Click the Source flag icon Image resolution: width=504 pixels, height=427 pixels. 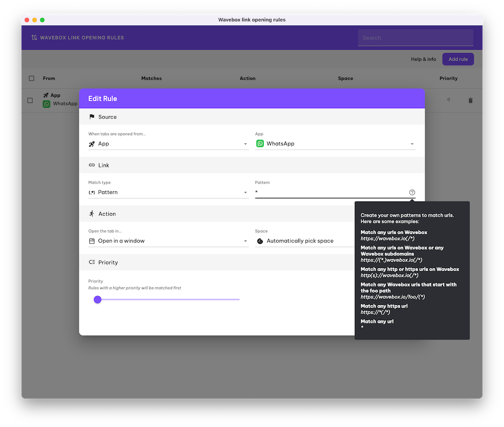[x=92, y=117]
